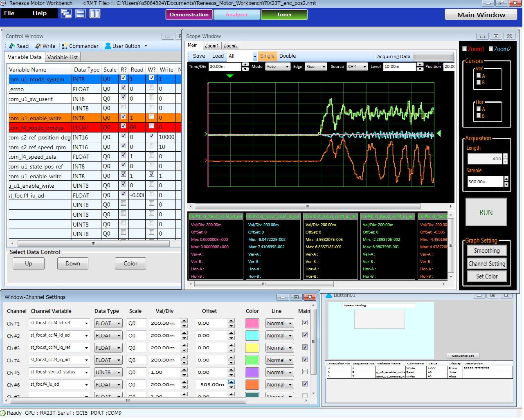Toggle vertical cursor A checkbox
Image resolution: width=524 pixels, height=420 pixels.
(x=479, y=76)
